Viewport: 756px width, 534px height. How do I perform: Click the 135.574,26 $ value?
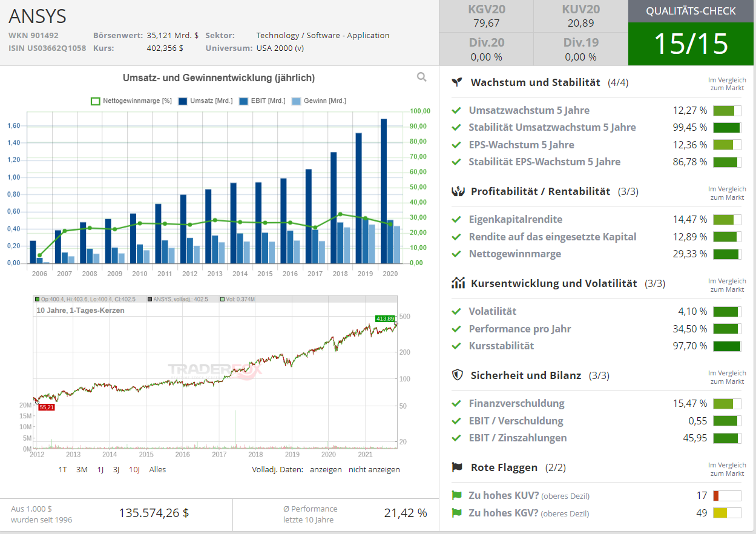click(x=154, y=513)
